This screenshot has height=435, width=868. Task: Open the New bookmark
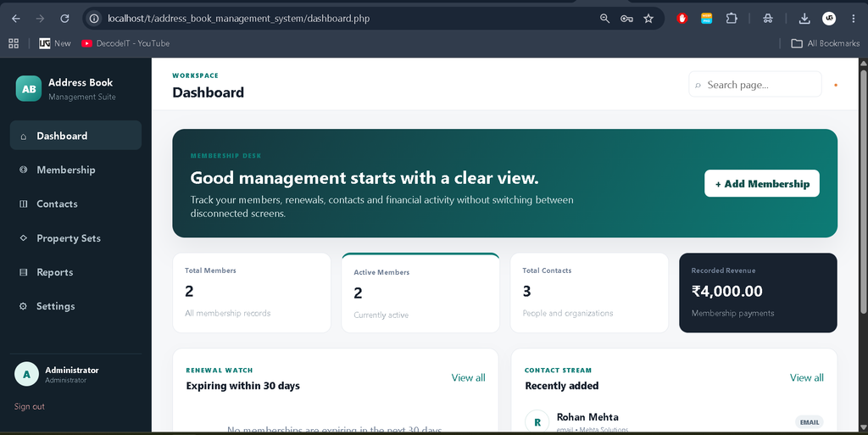(55, 43)
